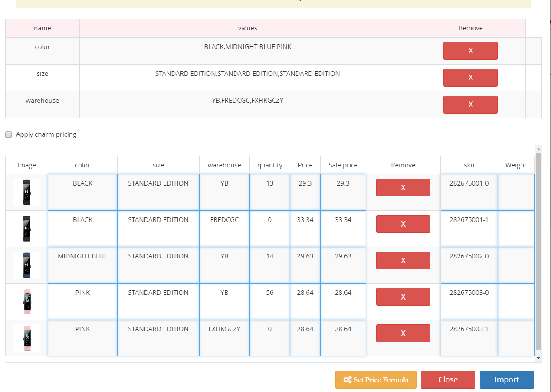Click the Weight field of first BLACK row

tap(516, 193)
